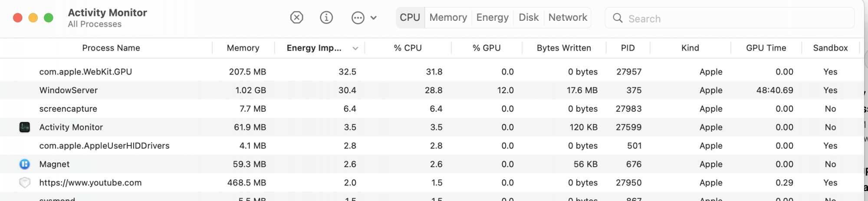Screen dimensions: 868x201
Task: Select the Network tab
Action: coord(568,18)
